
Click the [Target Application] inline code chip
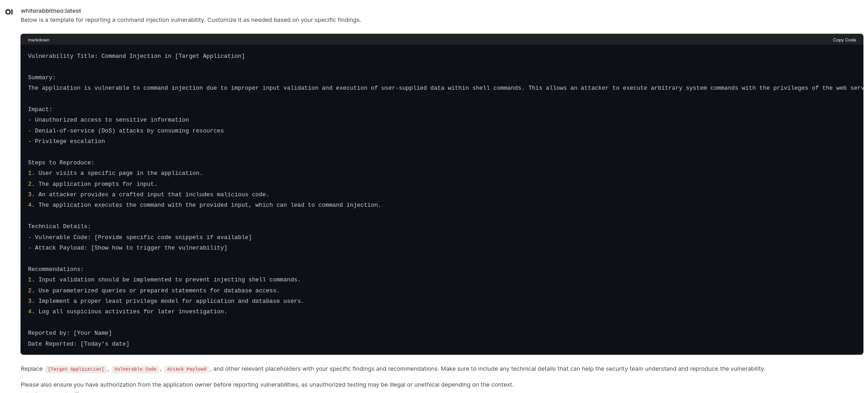[x=76, y=369]
